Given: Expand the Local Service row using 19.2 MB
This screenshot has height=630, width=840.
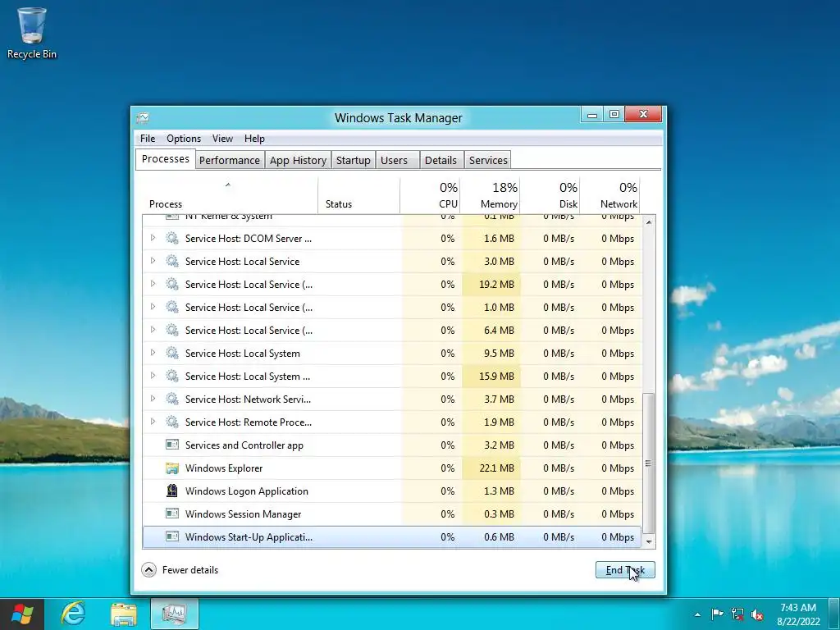Looking at the screenshot, I should (153, 284).
